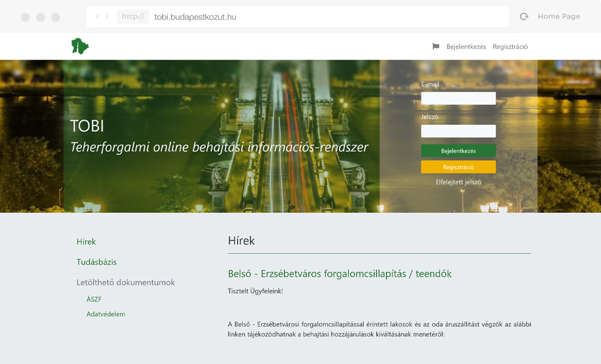Image resolution: width=601 pixels, height=364 pixels.
Task: Click the green Budapest map logo
Action: 80,46
